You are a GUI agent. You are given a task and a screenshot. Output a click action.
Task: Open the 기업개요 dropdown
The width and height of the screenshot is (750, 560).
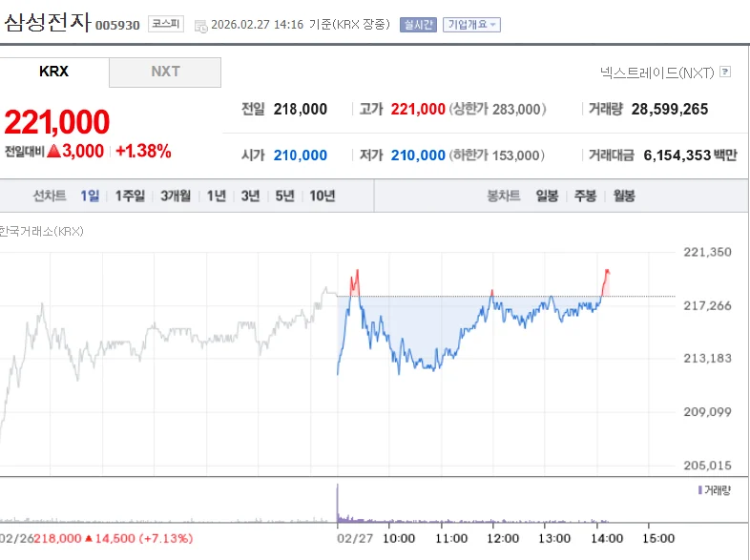471,25
